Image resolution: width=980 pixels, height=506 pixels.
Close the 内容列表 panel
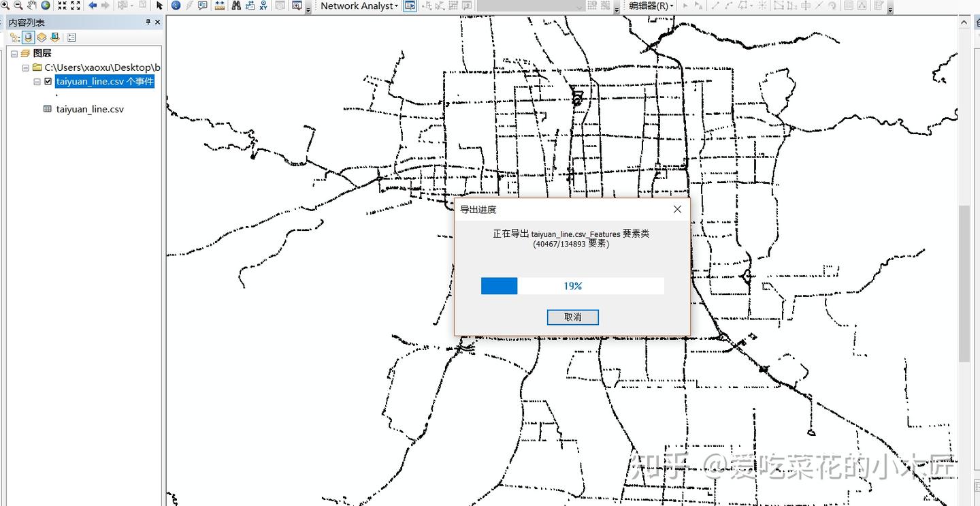click(158, 22)
